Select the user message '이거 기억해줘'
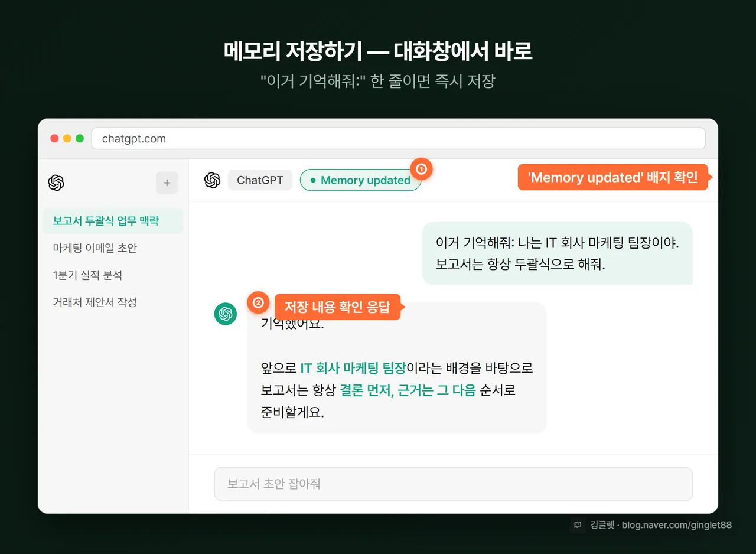 click(x=557, y=253)
